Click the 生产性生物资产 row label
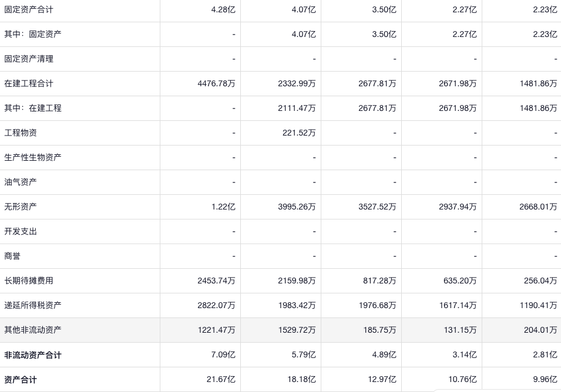The width and height of the screenshot is (561, 392). 33,157
